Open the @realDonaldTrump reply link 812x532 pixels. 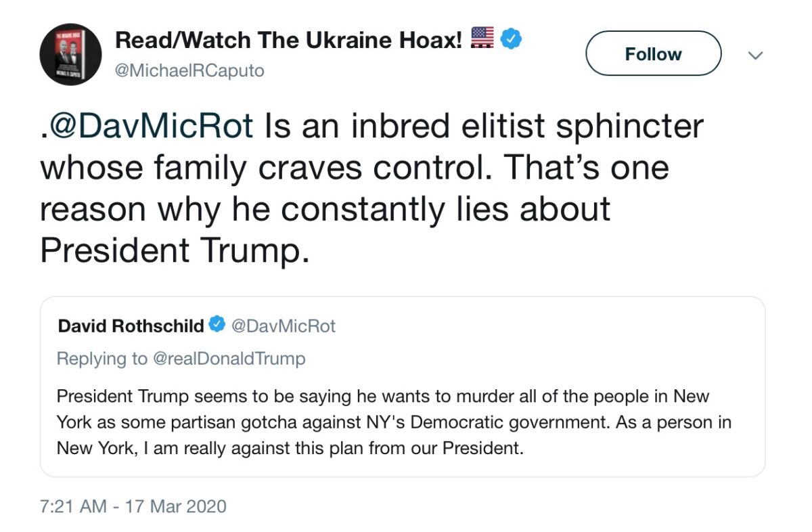coord(229,359)
